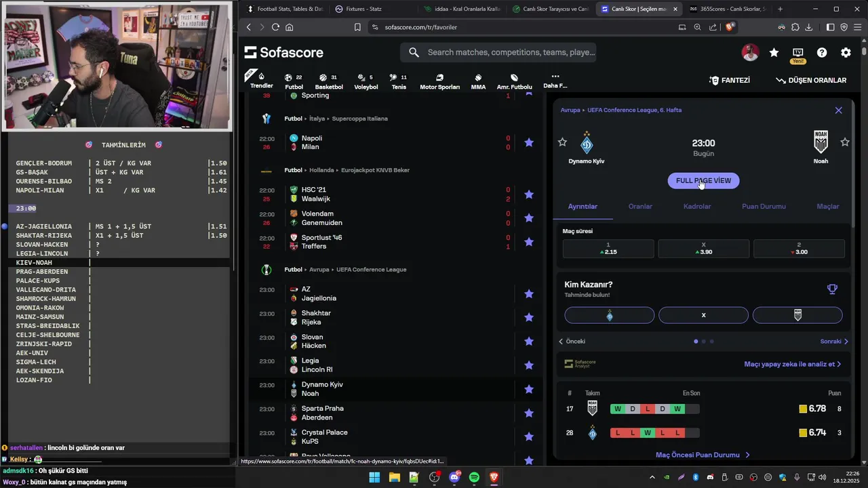Toggle favorite star for Sportlust '46–Treffers
868x488 pixels.
[529, 242]
